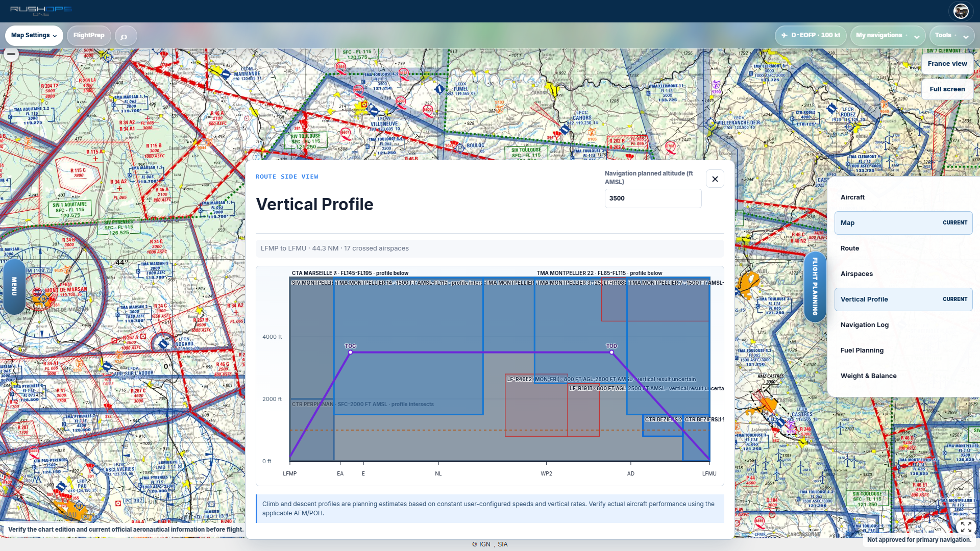Click the TOC marker on the profile

(350, 352)
